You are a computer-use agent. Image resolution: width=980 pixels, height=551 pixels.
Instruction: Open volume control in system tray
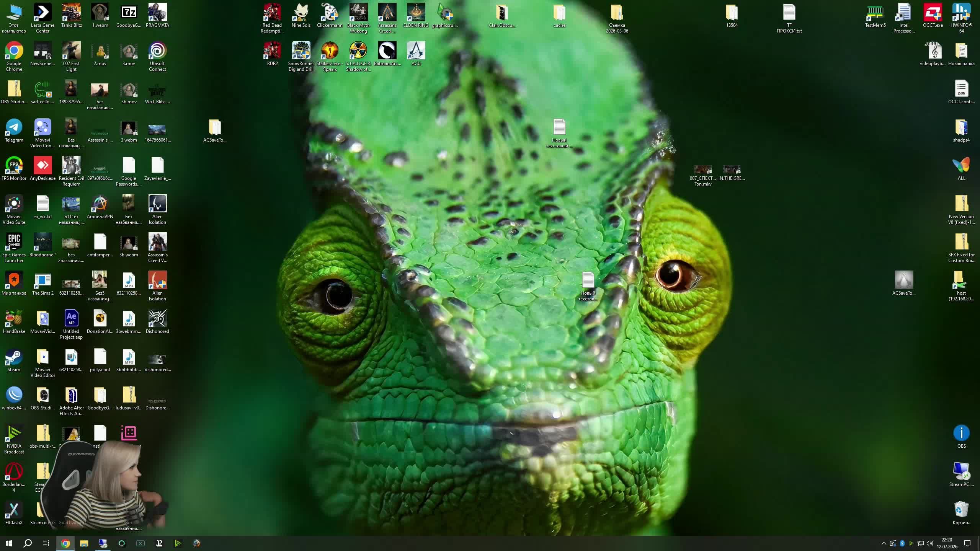930,543
